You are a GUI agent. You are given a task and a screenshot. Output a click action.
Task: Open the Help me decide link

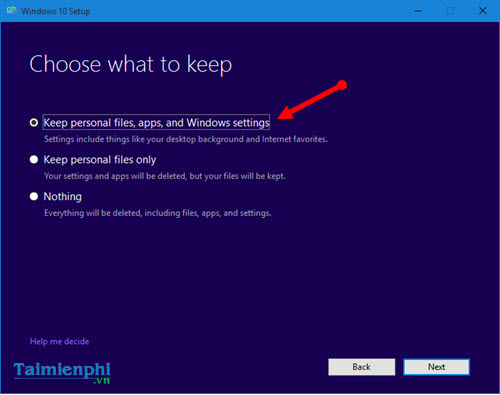point(59,342)
